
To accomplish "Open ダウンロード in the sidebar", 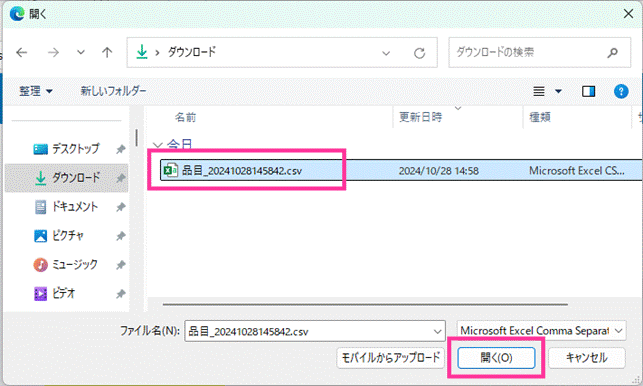I will 66,178.
